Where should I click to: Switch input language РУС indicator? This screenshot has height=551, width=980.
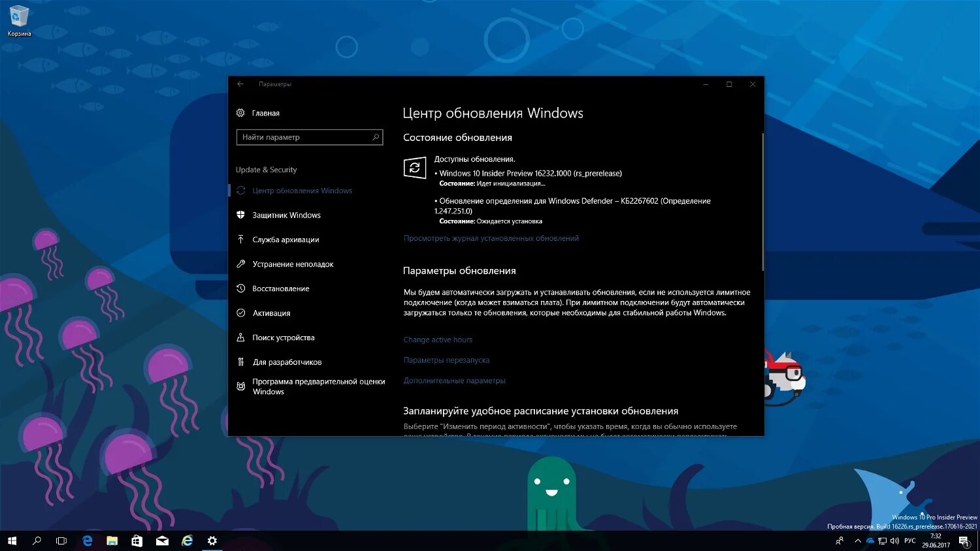click(910, 541)
